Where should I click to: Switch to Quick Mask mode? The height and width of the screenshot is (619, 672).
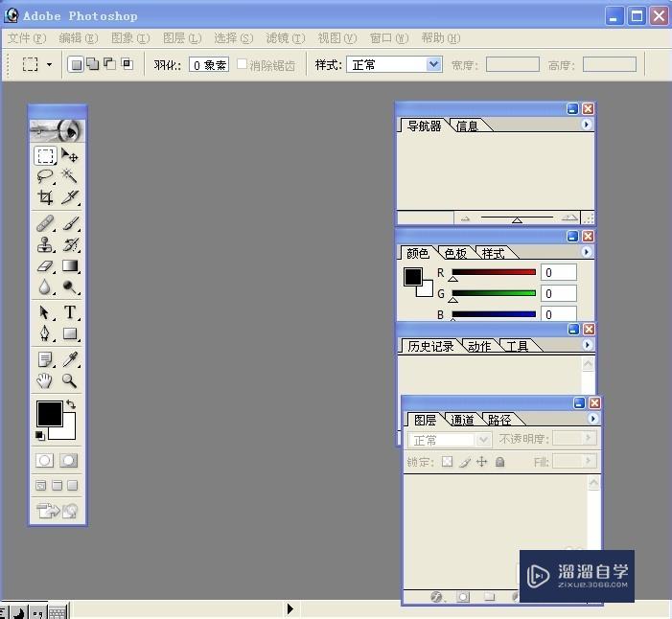coord(69,461)
